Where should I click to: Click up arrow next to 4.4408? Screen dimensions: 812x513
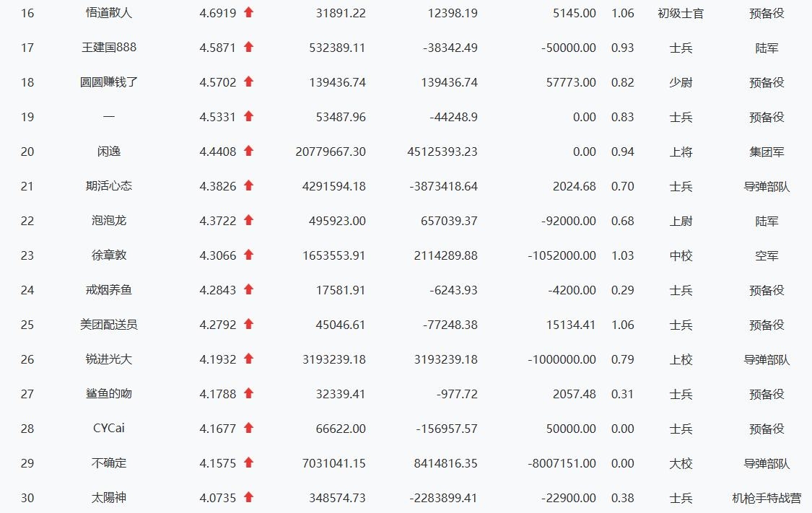248,151
